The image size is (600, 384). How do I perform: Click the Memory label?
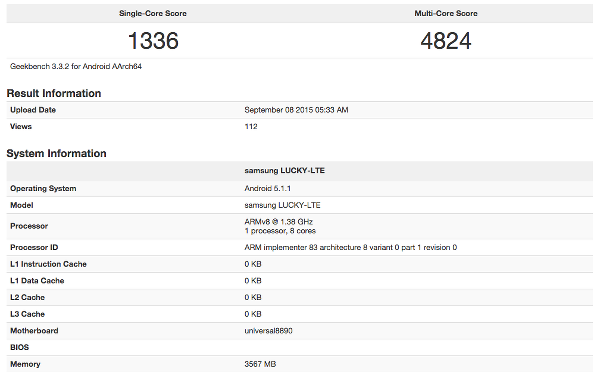pyautogui.click(x=25, y=364)
